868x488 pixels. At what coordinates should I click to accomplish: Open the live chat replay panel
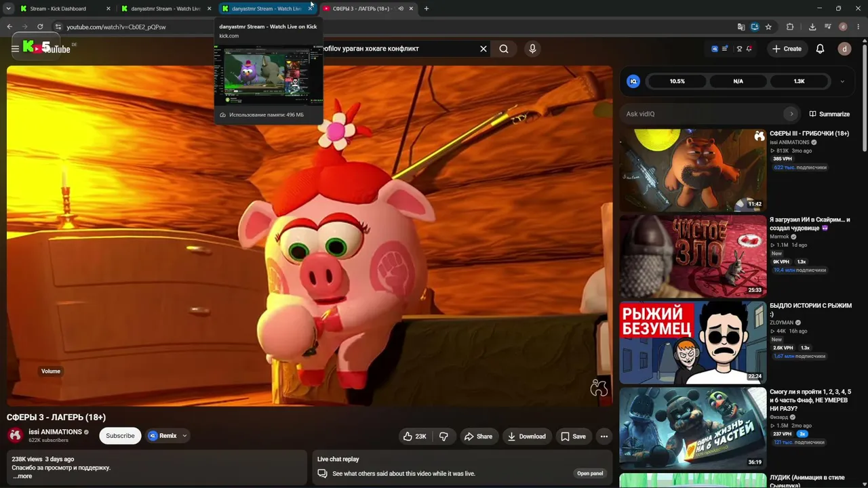[590, 474]
